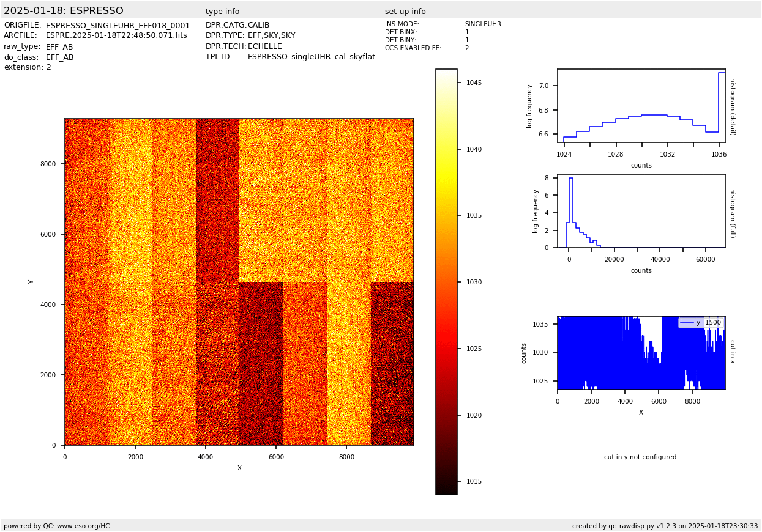The width and height of the screenshot is (762, 532).
Task: Select the histogram (full) plot
Action: (641, 211)
